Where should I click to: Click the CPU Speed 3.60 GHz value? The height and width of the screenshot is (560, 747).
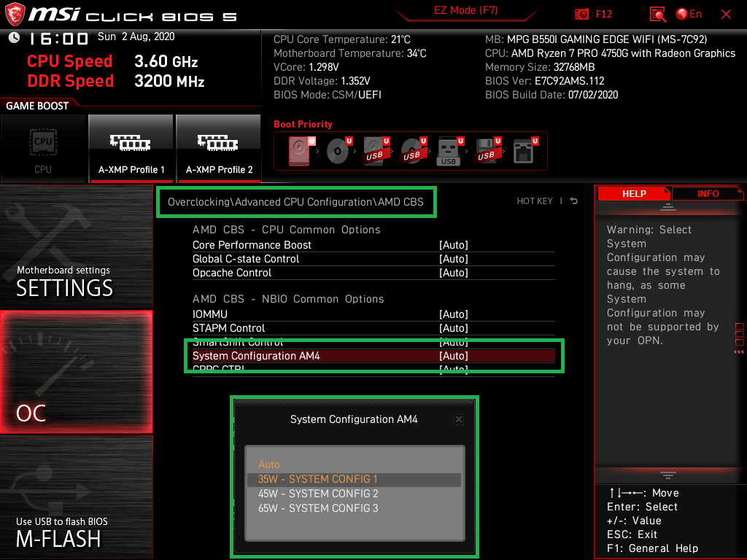coord(166,61)
